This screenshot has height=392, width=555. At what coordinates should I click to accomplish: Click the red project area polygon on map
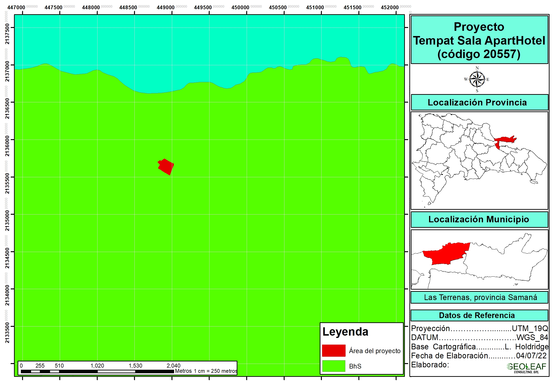coord(166,167)
